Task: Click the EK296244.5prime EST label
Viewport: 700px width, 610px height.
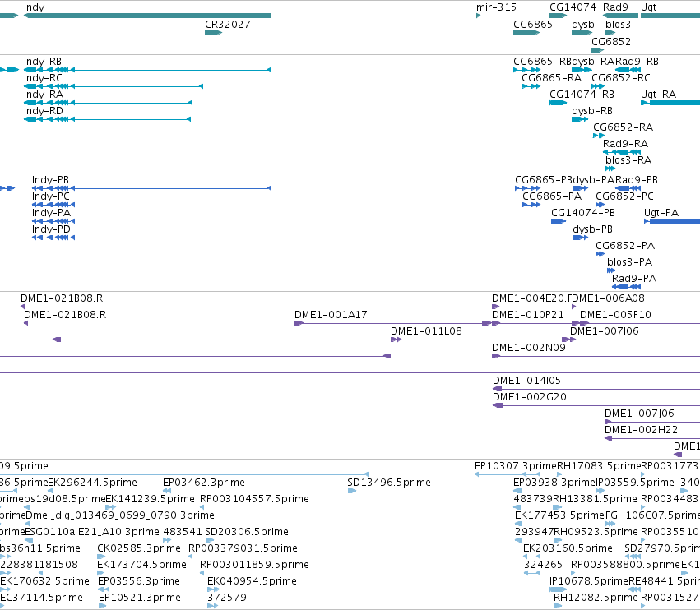Action: 92,483
